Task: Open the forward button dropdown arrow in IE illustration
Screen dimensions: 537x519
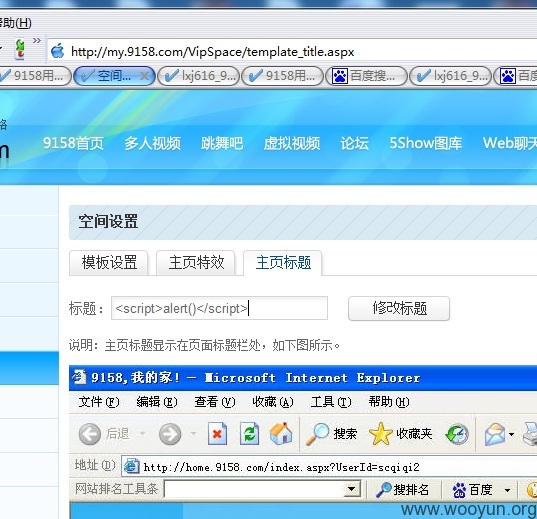Action: point(193,434)
